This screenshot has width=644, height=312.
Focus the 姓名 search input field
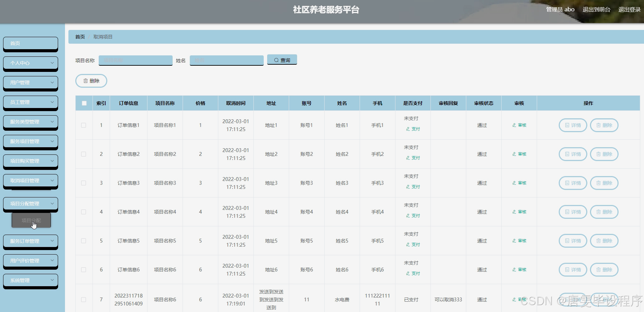pyautogui.click(x=227, y=60)
